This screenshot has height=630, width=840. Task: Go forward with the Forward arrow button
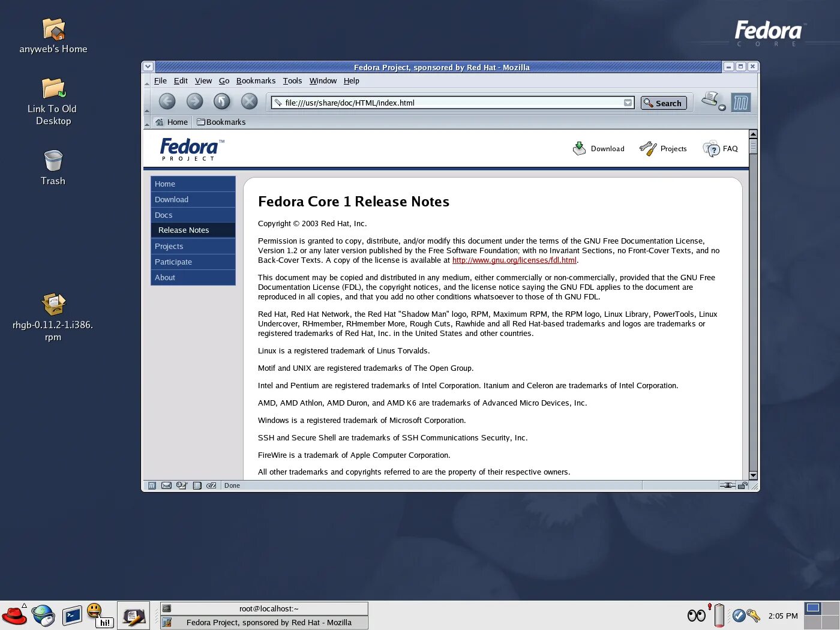tap(194, 101)
